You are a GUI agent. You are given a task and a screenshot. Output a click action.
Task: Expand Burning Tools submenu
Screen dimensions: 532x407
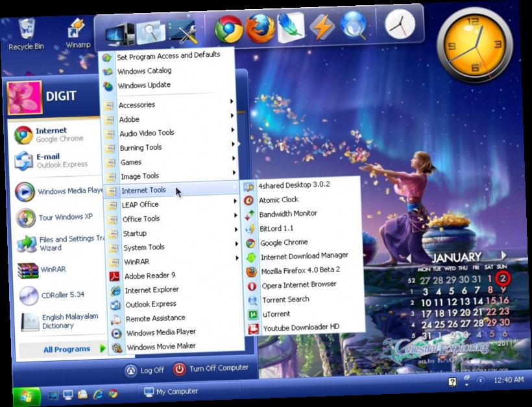point(169,147)
